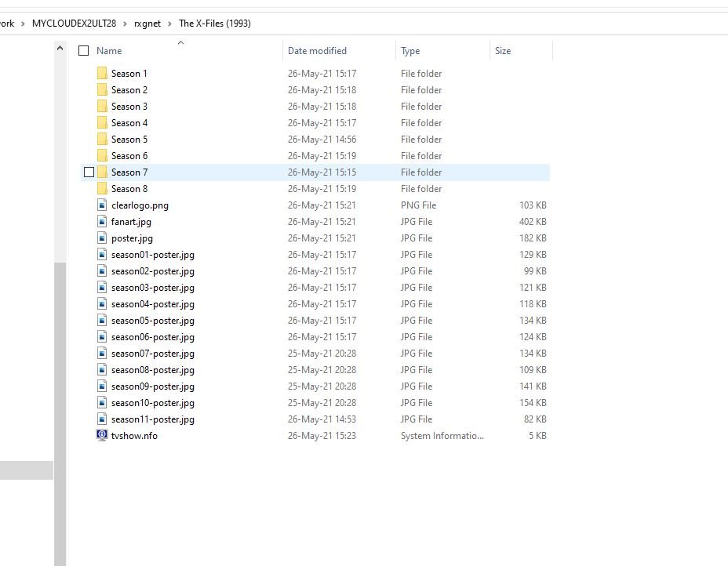Select the Season 4 folder name
The width and height of the screenshot is (728, 566).
[x=129, y=122]
